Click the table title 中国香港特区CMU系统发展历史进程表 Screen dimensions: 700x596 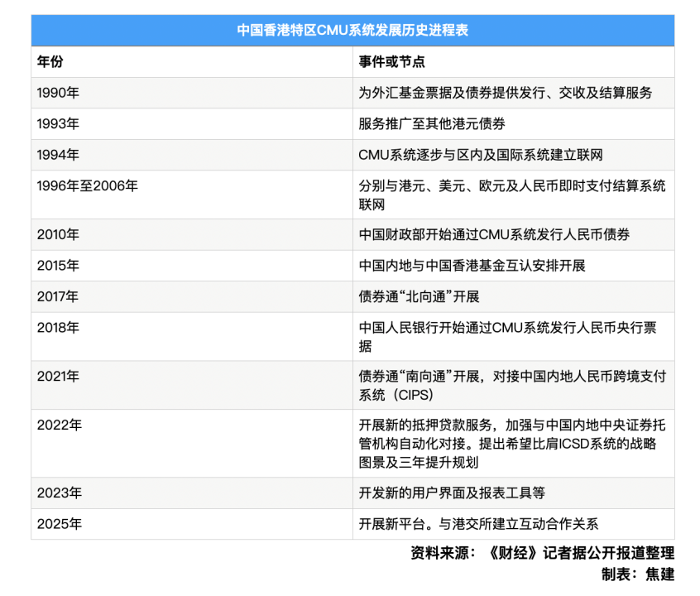click(x=352, y=30)
